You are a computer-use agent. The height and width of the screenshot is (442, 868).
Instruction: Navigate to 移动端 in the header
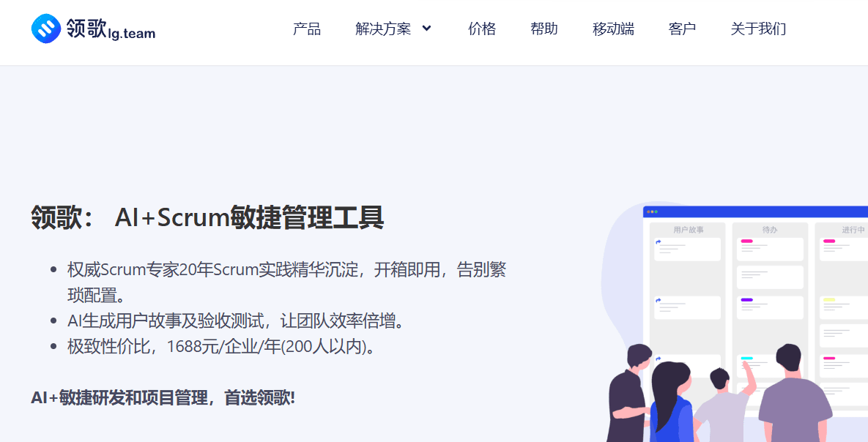pyautogui.click(x=613, y=29)
